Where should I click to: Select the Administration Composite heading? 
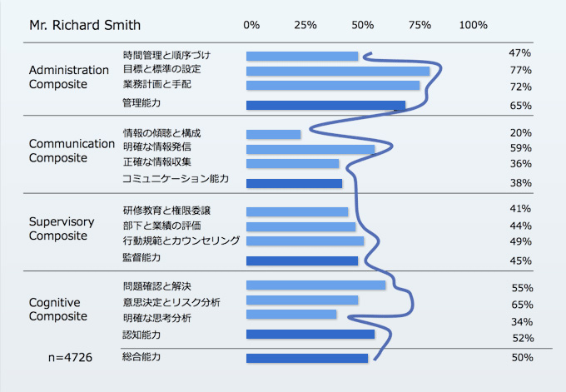pyautogui.click(x=68, y=77)
